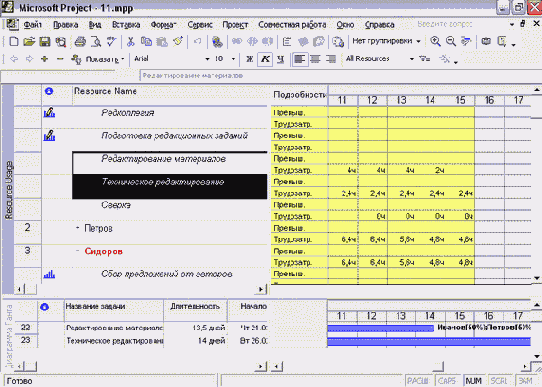The height and width of the screenshot is (387, 542).
Task: Collapse the Сидоров resource row
Action: pyautogui.click(x=78, y=251)
